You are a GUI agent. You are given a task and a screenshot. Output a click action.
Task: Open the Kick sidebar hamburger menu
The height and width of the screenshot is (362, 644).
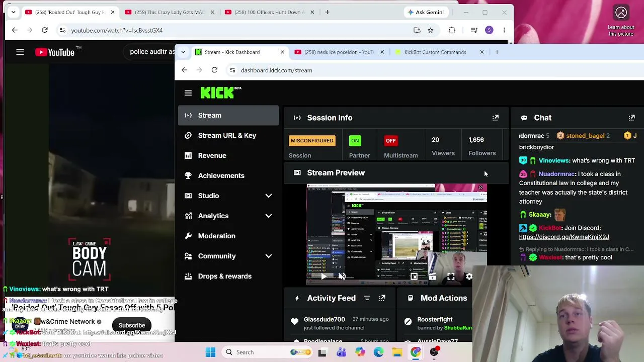(188, 93)
